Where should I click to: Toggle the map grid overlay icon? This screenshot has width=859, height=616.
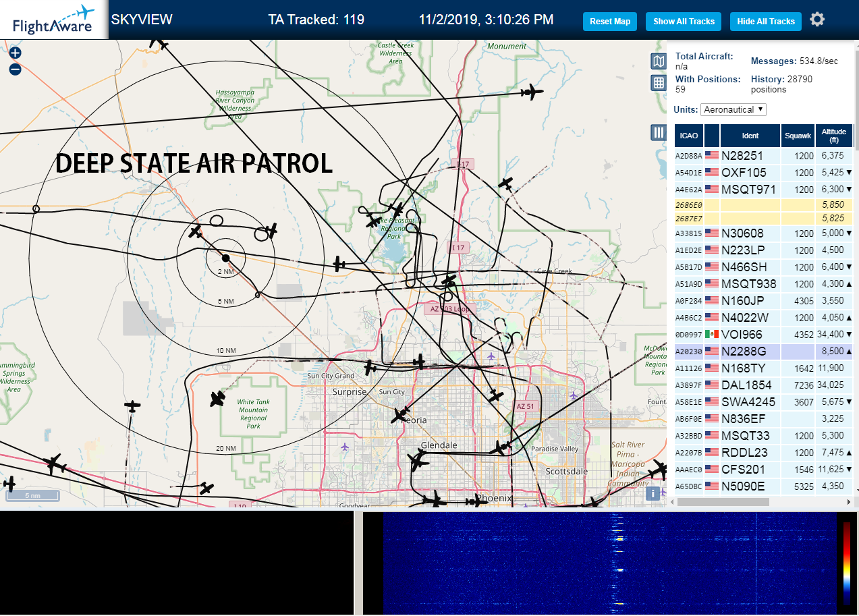pyautogui.click(x=659, y=83)
